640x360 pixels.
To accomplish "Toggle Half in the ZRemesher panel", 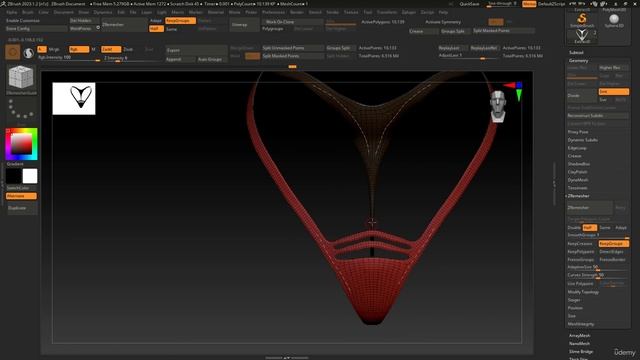I will [x=589, y=227].
